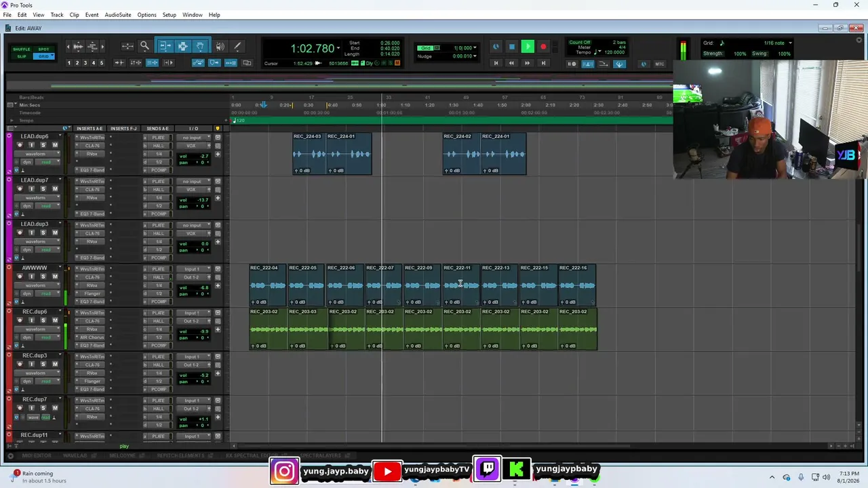
Task: Click the Fast Forward transport button
Action: point(527,63)
